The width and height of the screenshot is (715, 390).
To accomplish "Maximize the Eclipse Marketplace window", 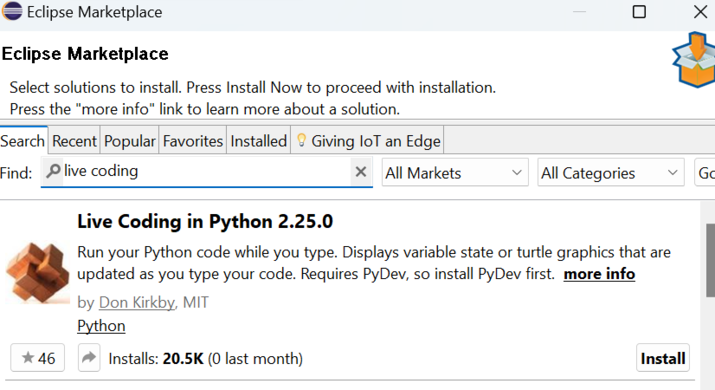I will (x=639, y=11).
